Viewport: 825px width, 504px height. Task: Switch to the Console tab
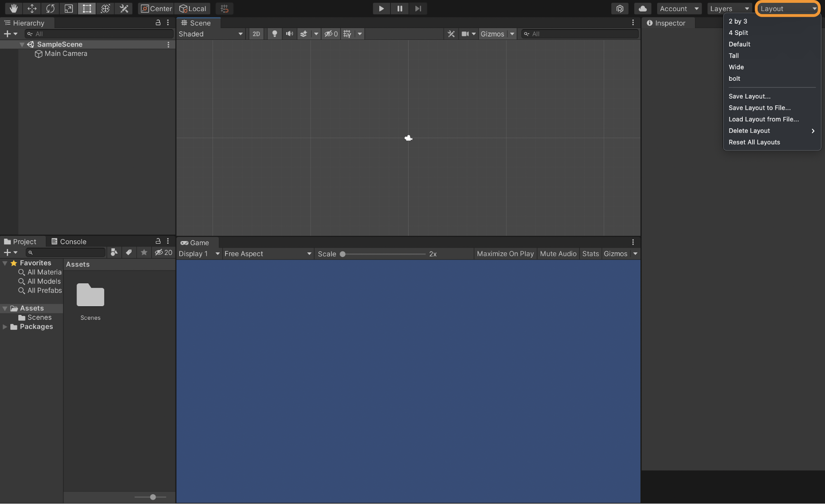pyautogui.click(x=69, y=241)
